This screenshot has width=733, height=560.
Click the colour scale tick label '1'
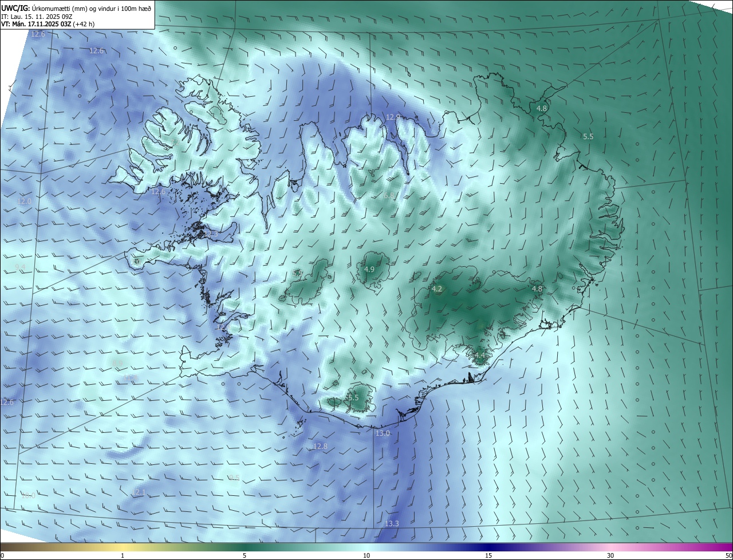point(123,555)
